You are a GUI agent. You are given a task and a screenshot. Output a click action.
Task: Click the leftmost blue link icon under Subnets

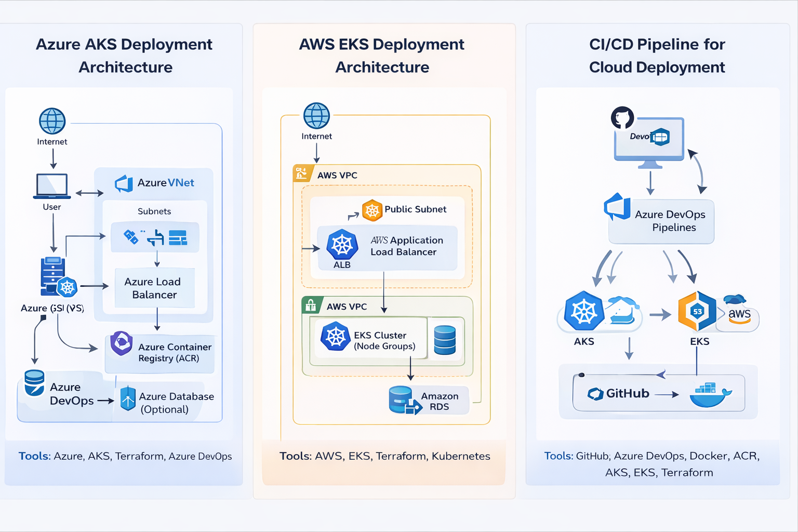[x=131, y=237]
